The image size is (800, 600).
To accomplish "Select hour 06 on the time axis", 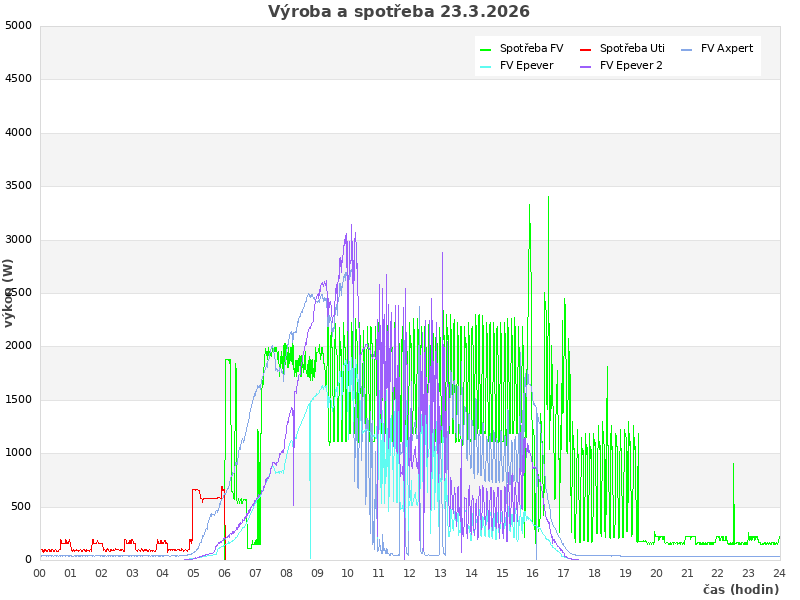I will tap(225, 573).
